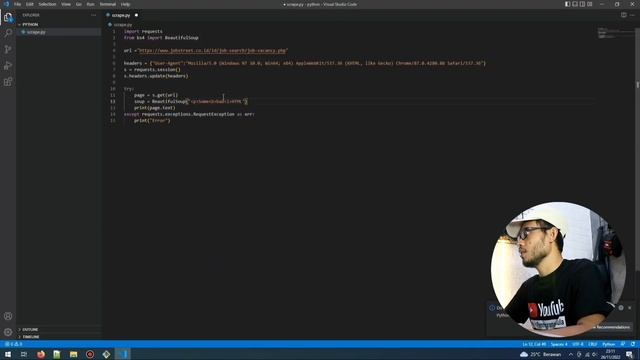Screen dimensions: 640x360
Task: Open the Python language mode selector
Action: 609,344
